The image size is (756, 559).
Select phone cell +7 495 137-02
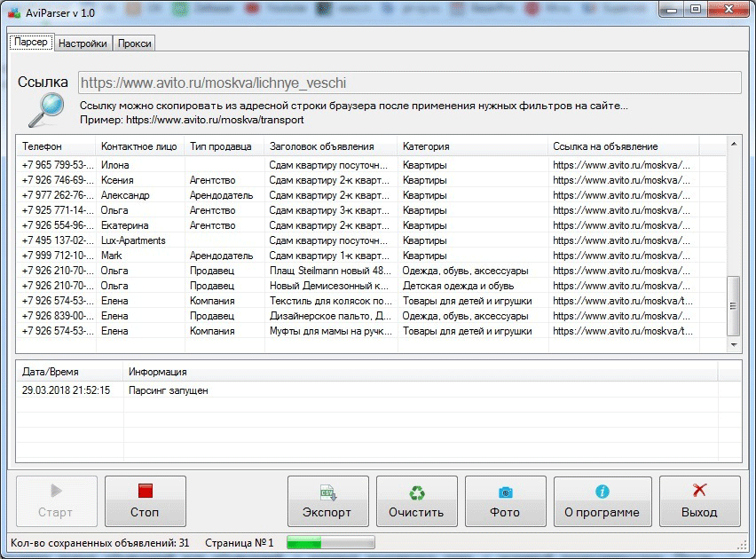[58, 240]
